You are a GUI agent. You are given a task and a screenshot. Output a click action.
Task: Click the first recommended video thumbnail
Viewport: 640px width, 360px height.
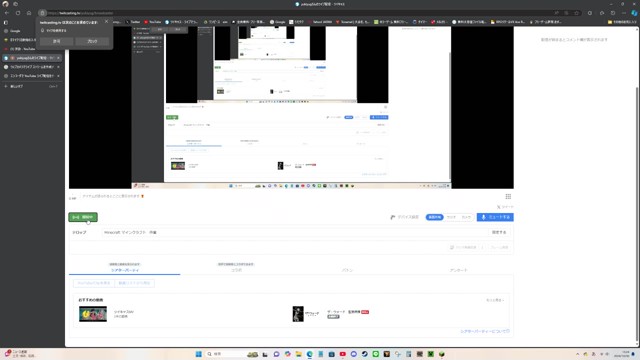point(93,314)
